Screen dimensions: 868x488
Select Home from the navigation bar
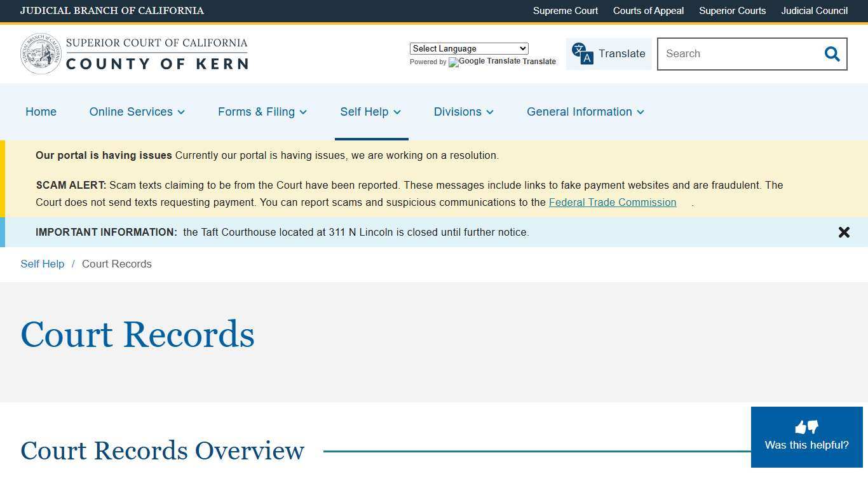tap(41, 112)
